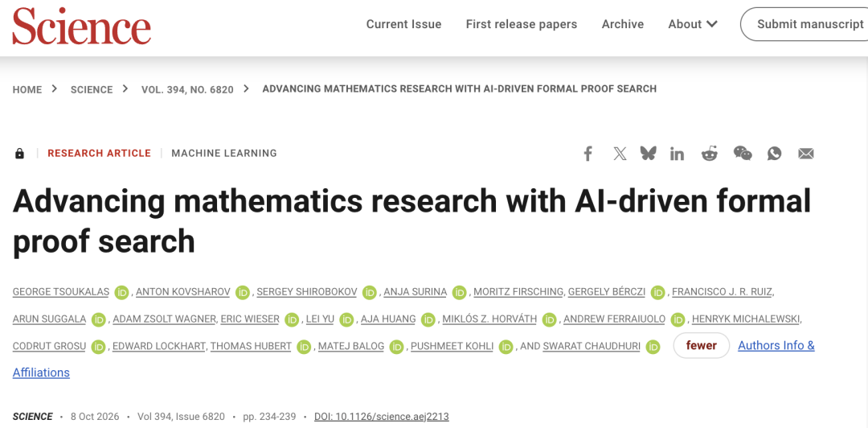868x428 pixels.
Task: Click SCIENCE breadcrumb
Action: point(92,89)
